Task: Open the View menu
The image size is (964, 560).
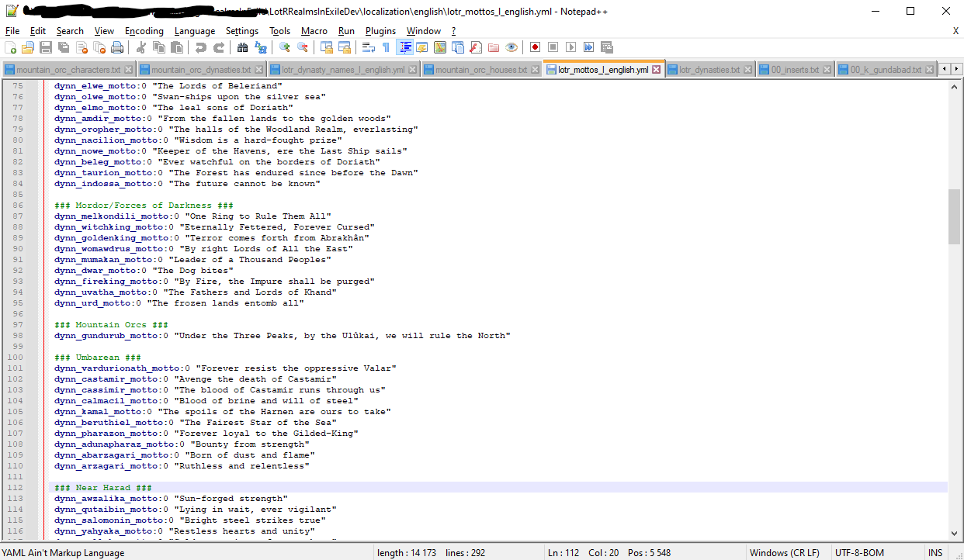Action: (104, 31)
